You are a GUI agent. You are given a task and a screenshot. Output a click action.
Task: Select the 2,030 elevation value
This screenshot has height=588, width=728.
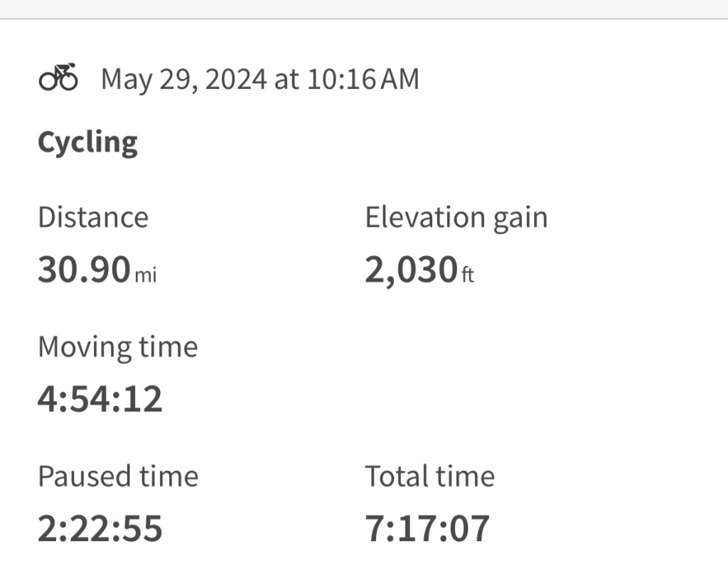tap(410, 270)
